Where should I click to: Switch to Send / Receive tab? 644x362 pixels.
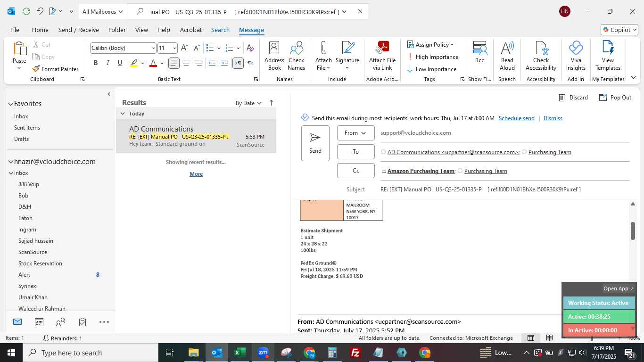[78, 30]
